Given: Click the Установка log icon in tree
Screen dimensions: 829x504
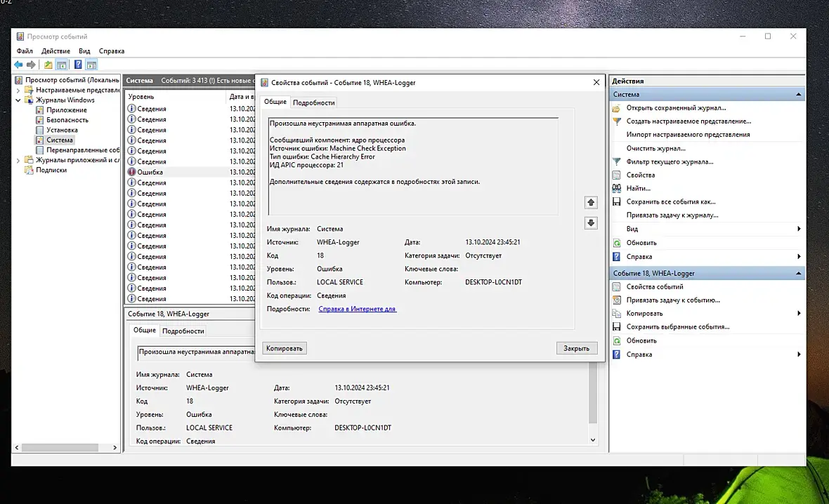Looking at the screenshot, I should (x=39, y=130).
